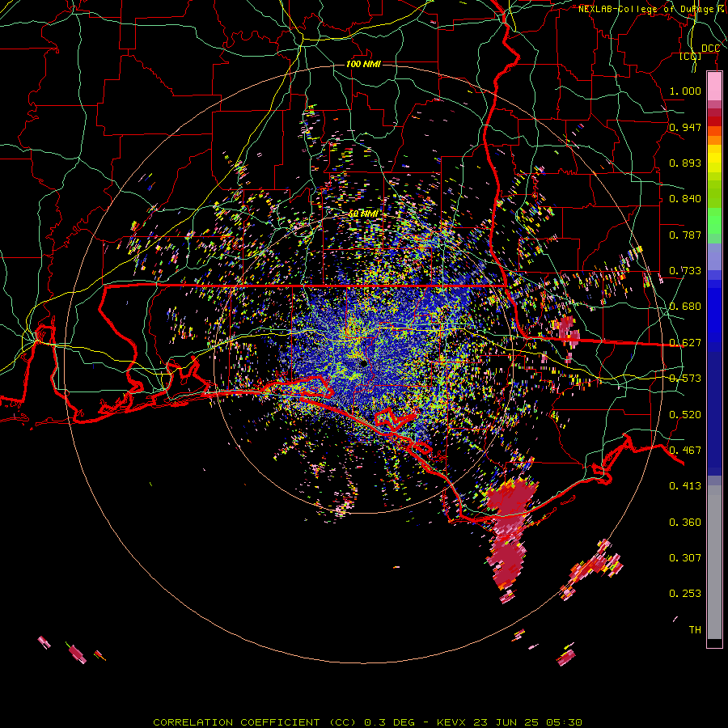Select the 0.520 legend value
The image size is (728, 728).
point(685,415)
